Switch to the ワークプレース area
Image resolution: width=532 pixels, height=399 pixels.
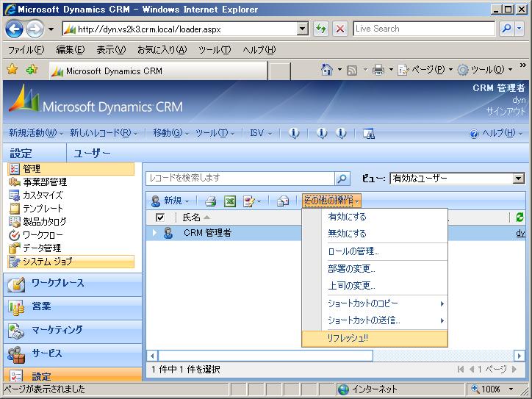(x=73, y=284)
